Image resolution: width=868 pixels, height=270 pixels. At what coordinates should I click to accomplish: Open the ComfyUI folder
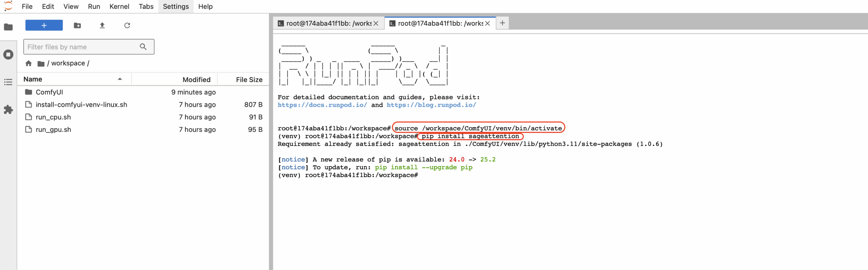point(49,92)
